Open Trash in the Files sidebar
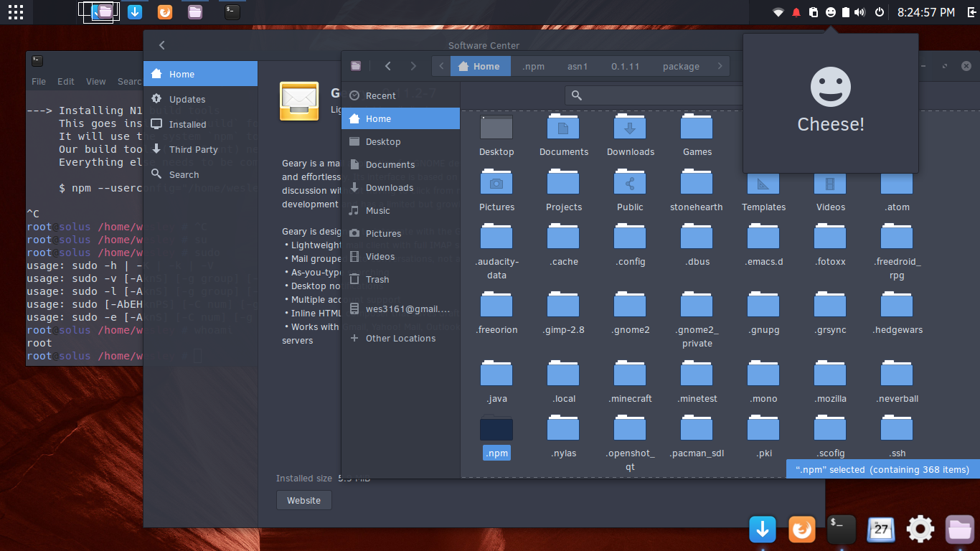This screenshot has width=980, height=551. pos(400,279)
